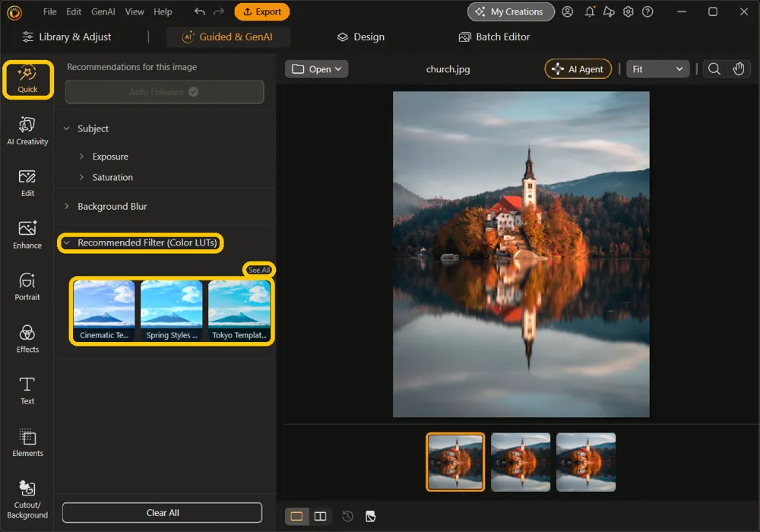Expand the Exposure option
760x532 pixels.
81,156
